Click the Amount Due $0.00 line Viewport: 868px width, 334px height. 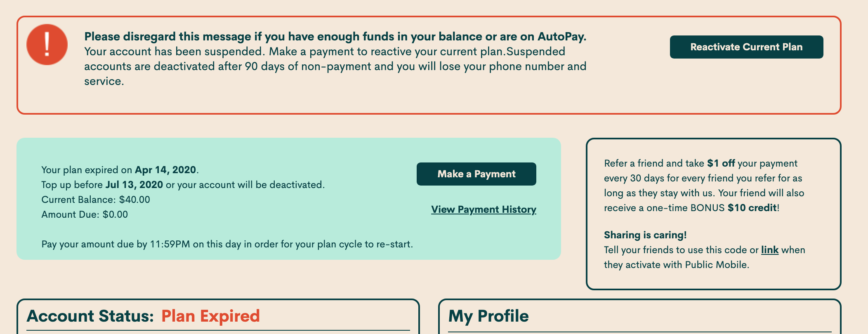(x=85, y=214)
